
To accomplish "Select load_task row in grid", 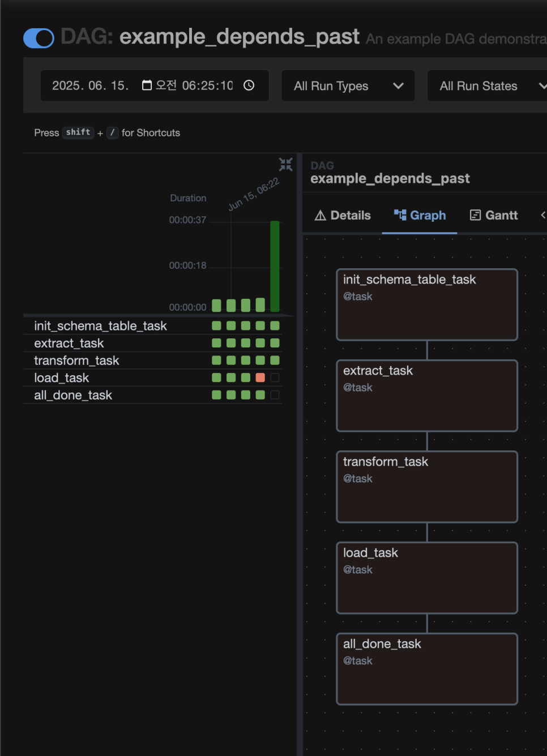I will coord(153,378).
